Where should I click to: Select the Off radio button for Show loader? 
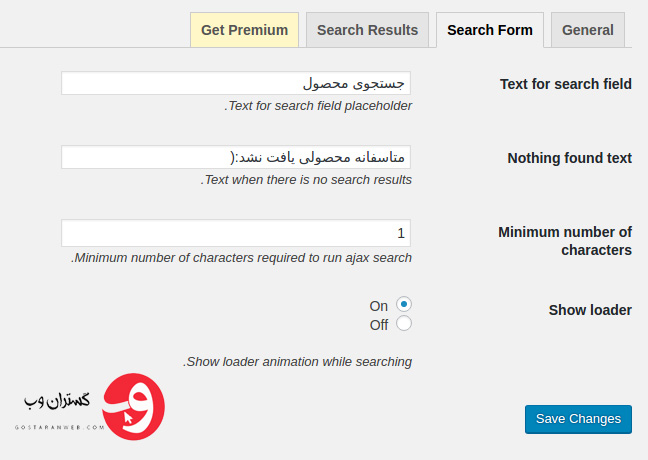[404, 323]
